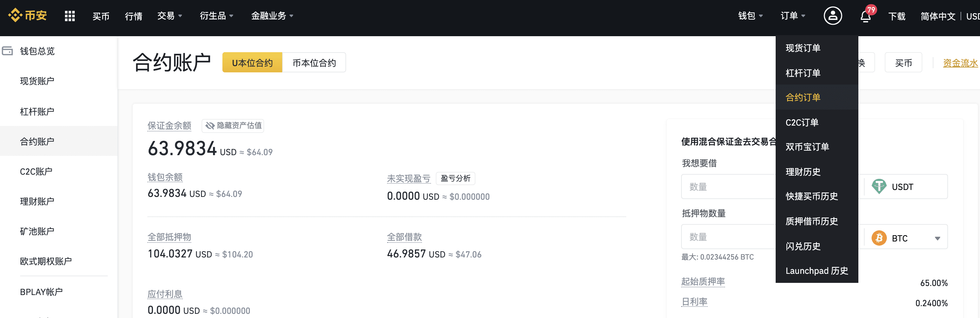The height and width of the screenshot is (318, 980).
Task: Expand the 交易 dropdown in the navbar
Action: click(170, 16)
